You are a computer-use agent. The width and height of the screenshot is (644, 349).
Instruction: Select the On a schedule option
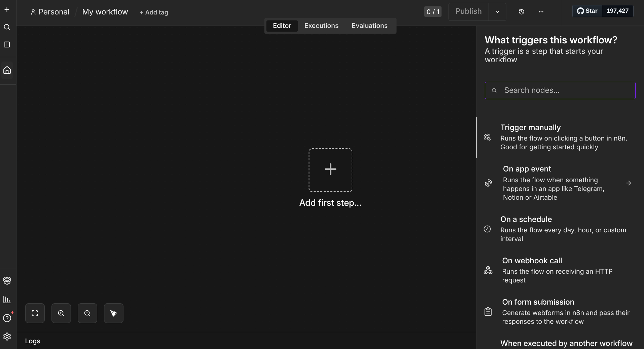tap(560, 229)
